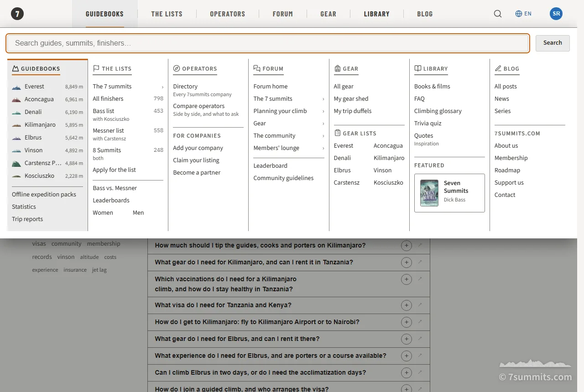Open external link for Elbrus two days question
The height and width of the screenshot is (392, 584).
pos(420,372)
